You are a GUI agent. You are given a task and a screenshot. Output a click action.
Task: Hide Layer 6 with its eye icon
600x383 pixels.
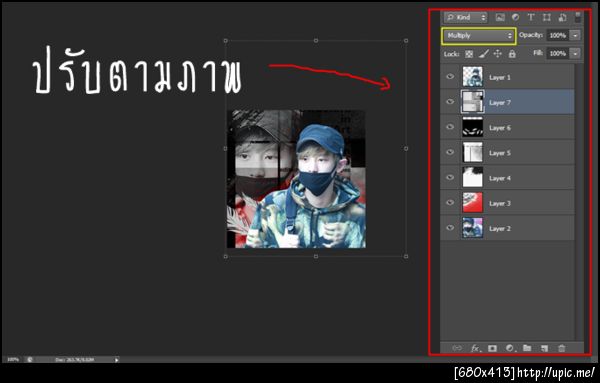(450, 127)
